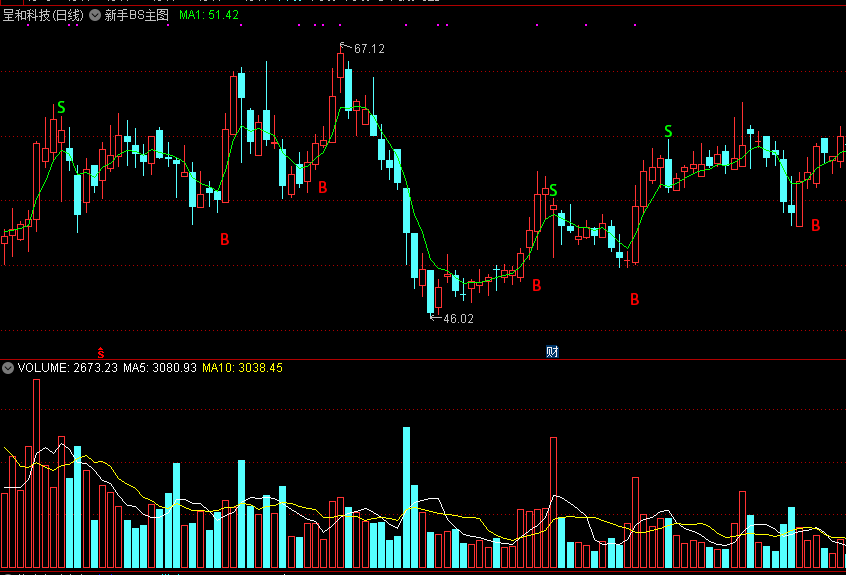Click the green S signal directly above 财 marker
The width and height of the screenshot is (846, 575).
click(553, 190)
